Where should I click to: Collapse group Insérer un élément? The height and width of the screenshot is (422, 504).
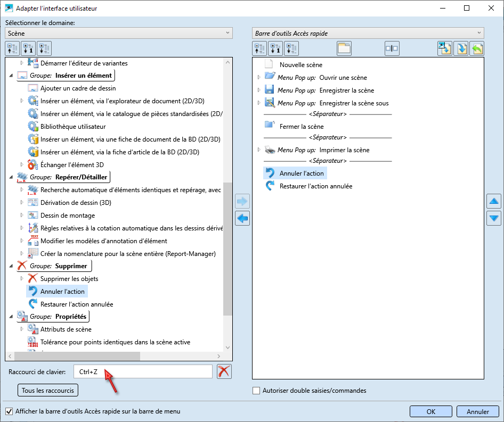coord(11,76)
